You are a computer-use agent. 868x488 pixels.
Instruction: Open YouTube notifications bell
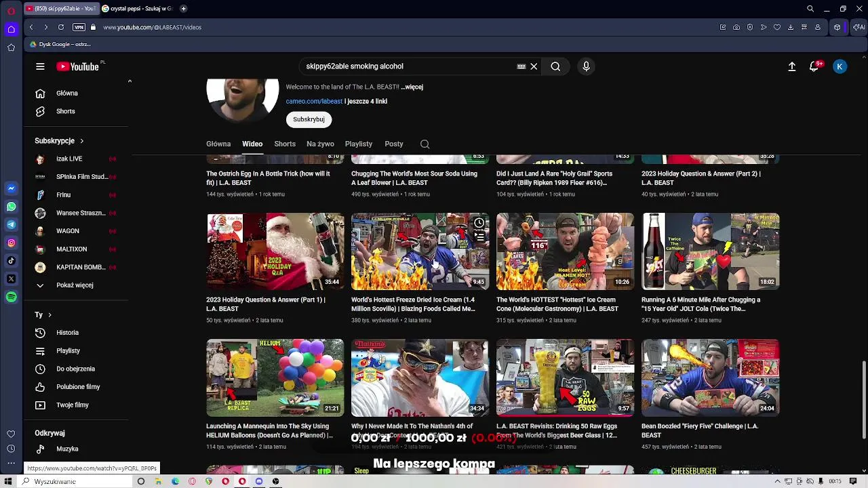(814, 66)
